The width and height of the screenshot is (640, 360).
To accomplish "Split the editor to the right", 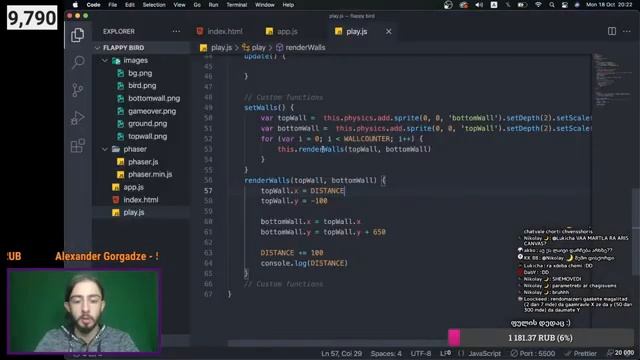I will [611, 31].
